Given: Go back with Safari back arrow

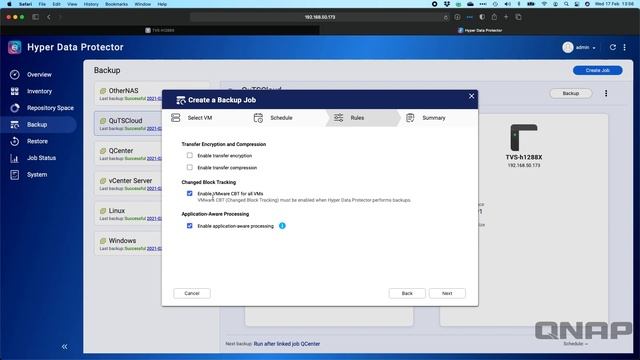Looking at the screenshot, I should click(x=49, y=17).
